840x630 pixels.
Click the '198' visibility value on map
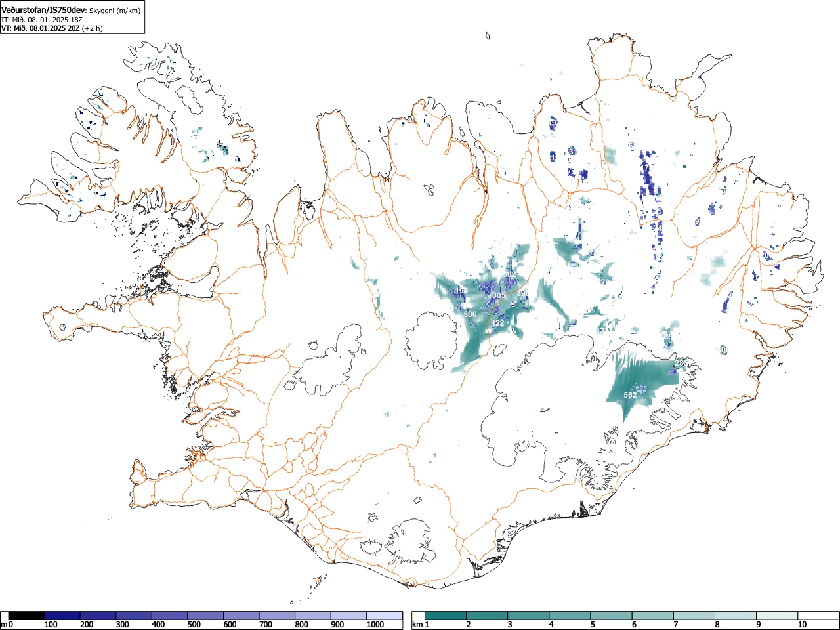(x=461, y=291)
